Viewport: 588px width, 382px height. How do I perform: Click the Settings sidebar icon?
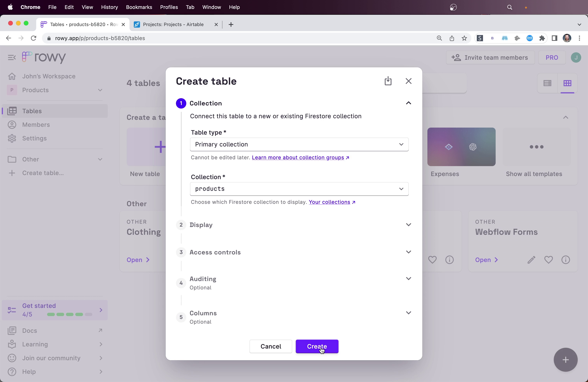tap(12, 138)
